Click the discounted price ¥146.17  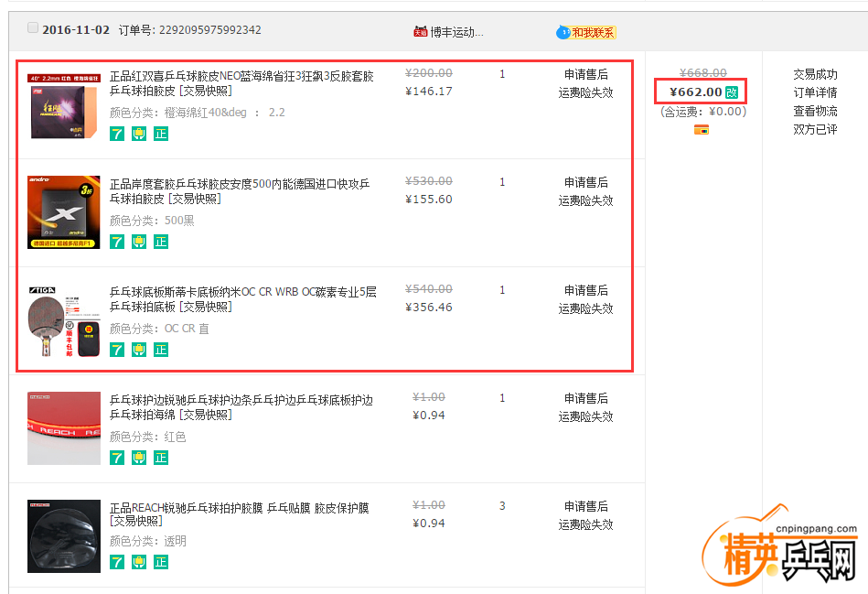428,91
